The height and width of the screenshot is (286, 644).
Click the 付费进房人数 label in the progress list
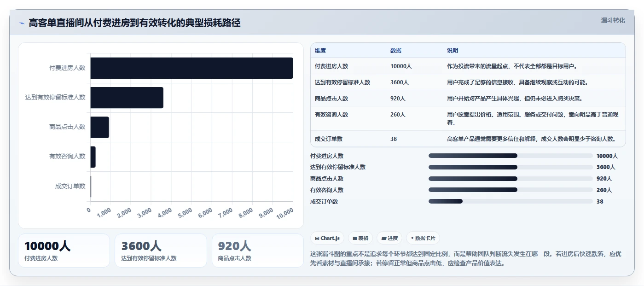(327, 156)
